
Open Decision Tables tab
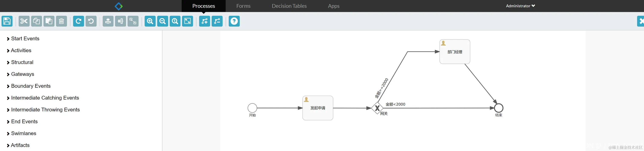pyautogui.click(x=289, y=6)
